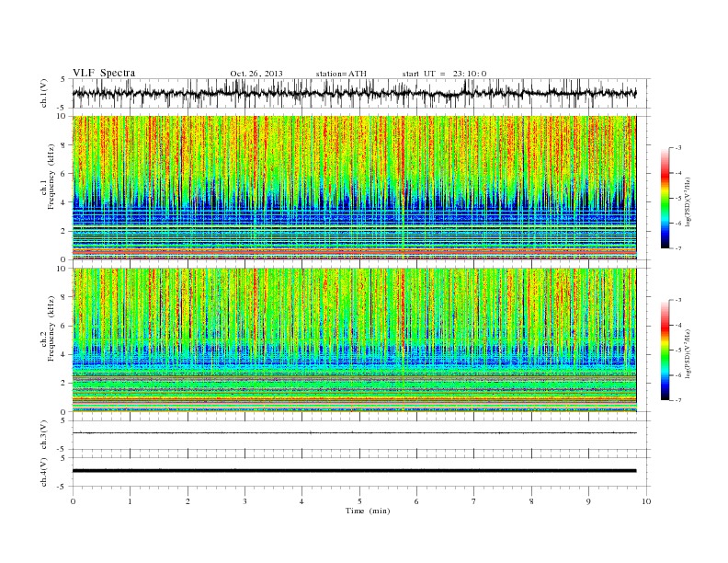Click the "Time (min)" axis title
This screenshot has height=563, width=728.
click(x=368, y=511)
